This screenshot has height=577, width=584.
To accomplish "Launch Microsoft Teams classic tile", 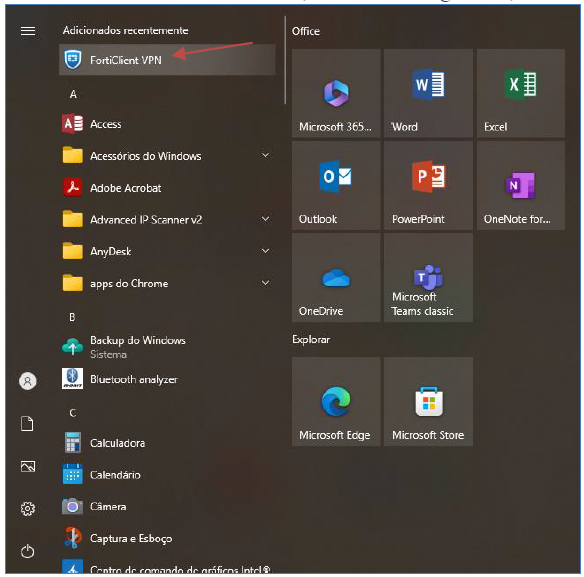I will point(428,278).
